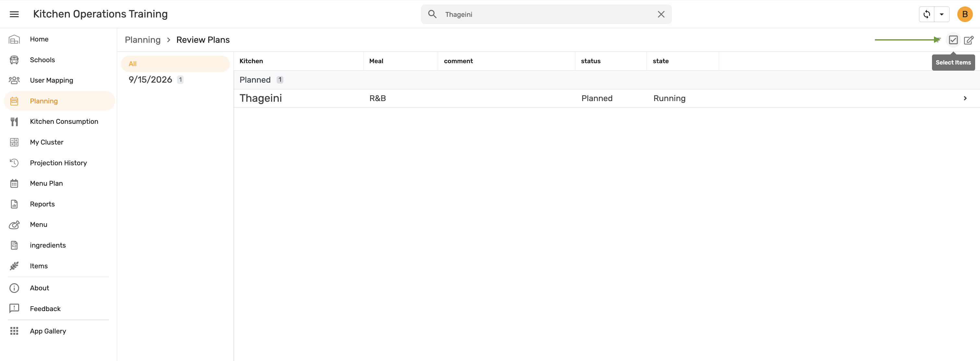Go to Home in sidebar

(39, 39)
